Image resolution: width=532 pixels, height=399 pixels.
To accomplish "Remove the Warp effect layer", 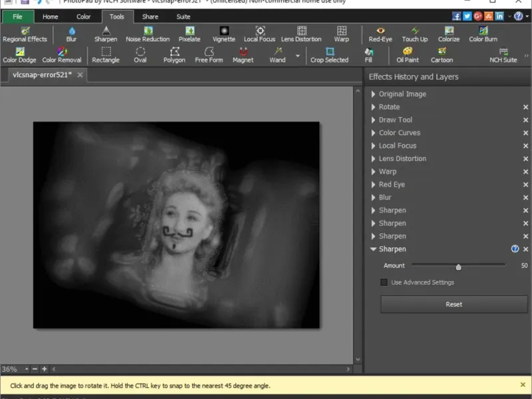I will tap(525, 172).
